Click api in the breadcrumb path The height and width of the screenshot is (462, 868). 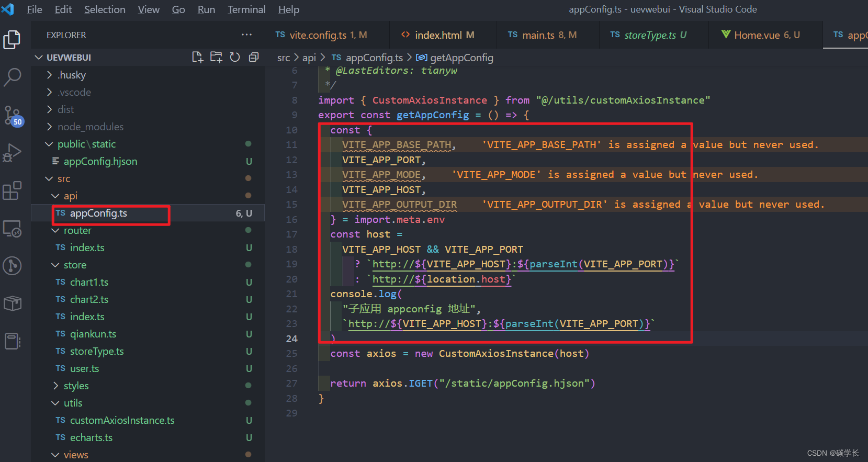pos(309,58)
